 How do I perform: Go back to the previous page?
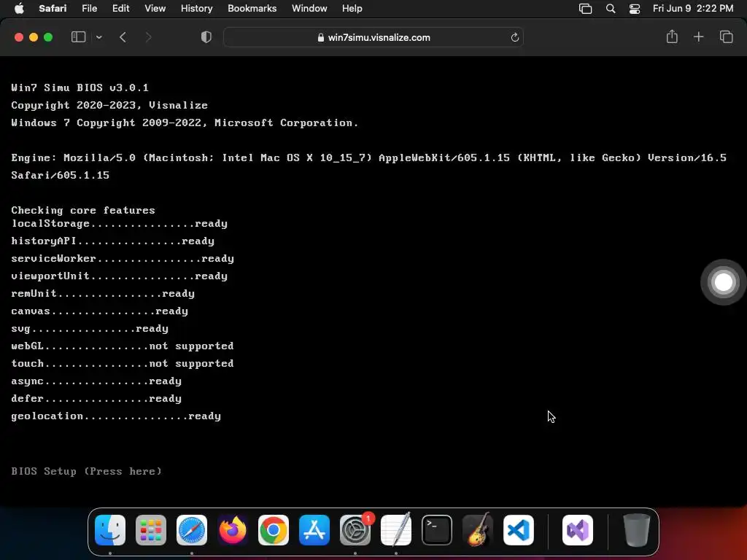click(x=123, y=37)
